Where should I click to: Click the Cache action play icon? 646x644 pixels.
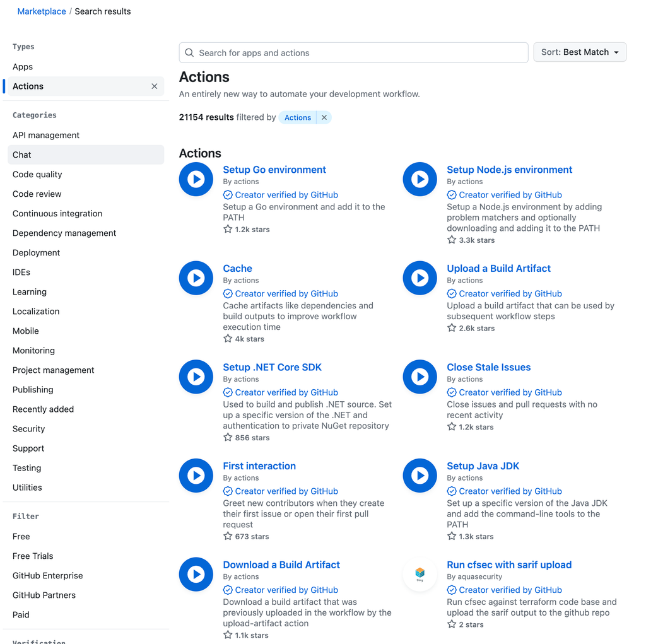point(196,278)
